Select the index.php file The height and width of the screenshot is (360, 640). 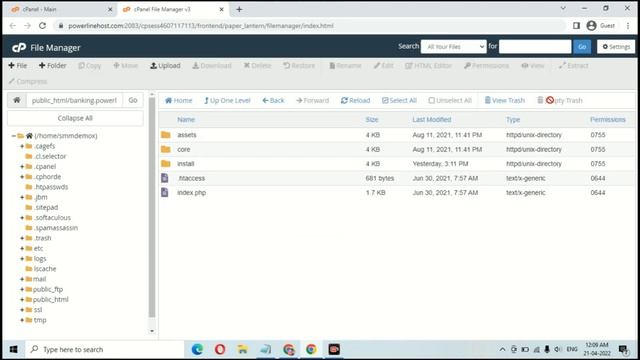pos(191,193)
